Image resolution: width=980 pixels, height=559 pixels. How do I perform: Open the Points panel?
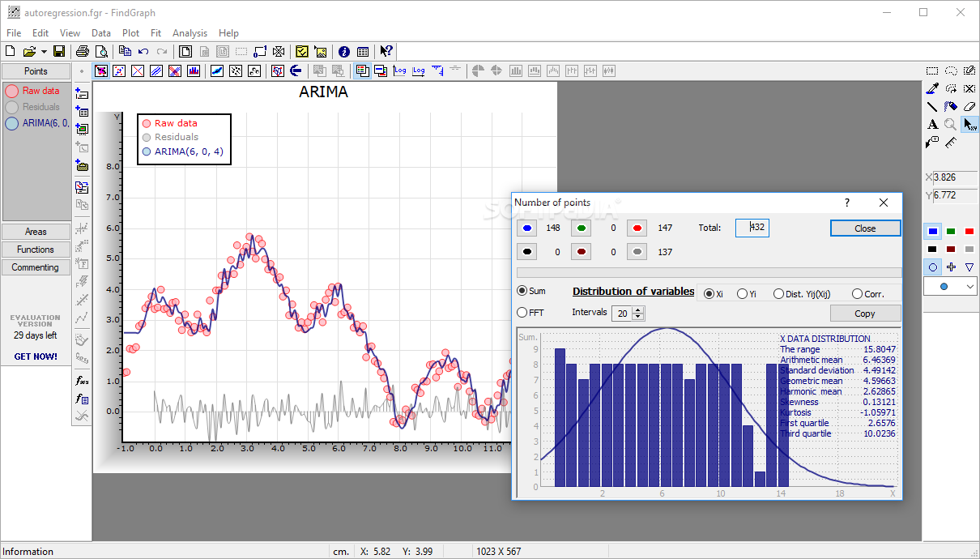point(36,71)
